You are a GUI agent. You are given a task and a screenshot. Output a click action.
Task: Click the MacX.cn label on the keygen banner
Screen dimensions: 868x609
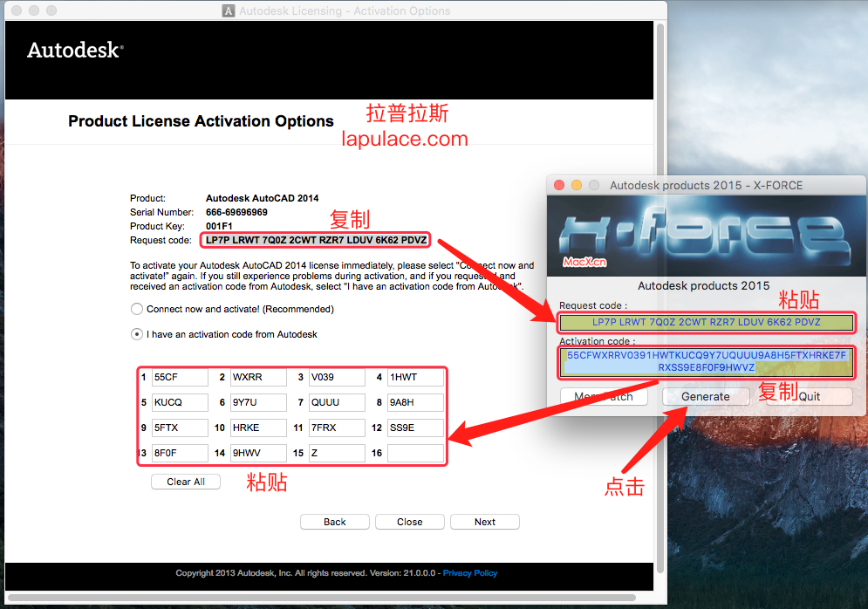(583, 262)
